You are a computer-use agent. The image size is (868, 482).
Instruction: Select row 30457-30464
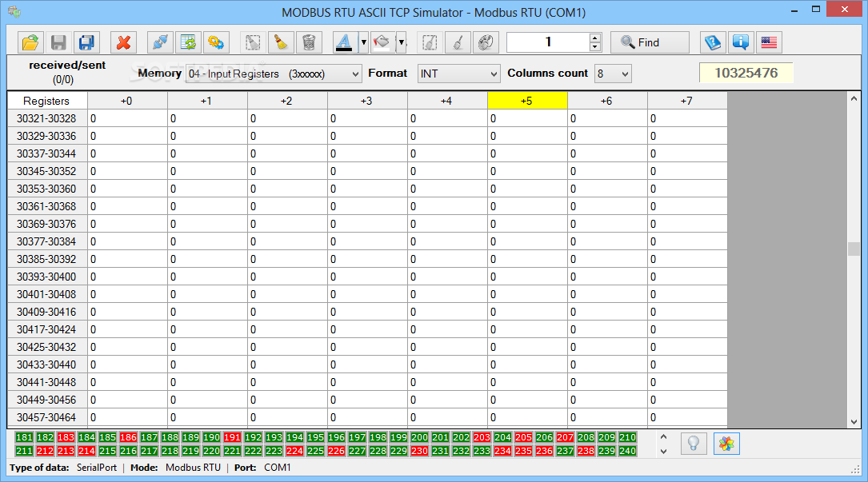pos(46,417)
